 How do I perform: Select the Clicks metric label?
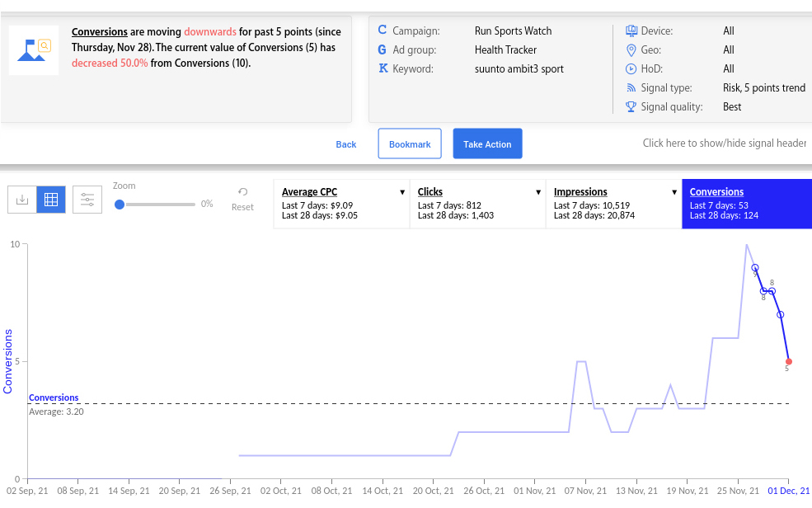(430, 192)
